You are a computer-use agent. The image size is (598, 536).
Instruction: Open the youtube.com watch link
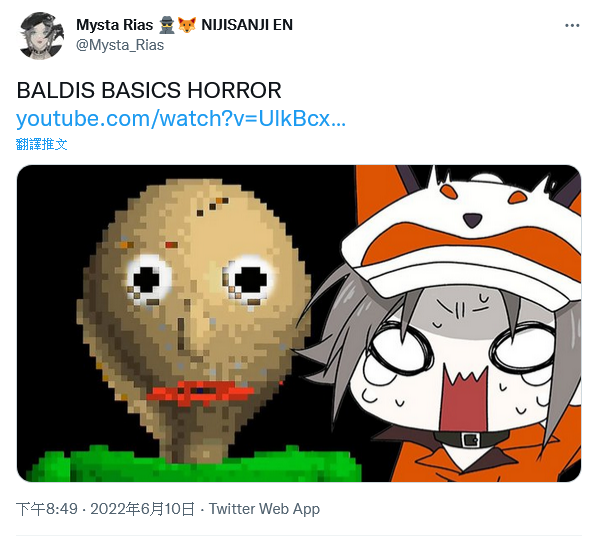[181, 119]
